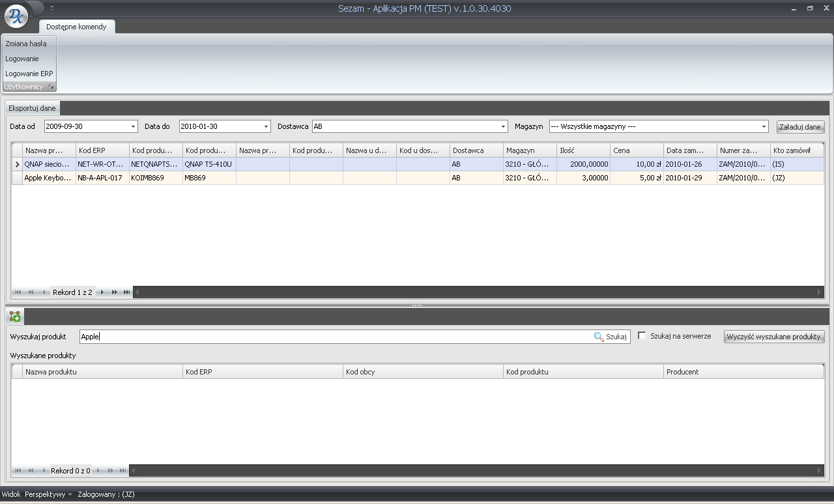Go to last record in the Rekord 0 z 0 navigator

[123, 470]
